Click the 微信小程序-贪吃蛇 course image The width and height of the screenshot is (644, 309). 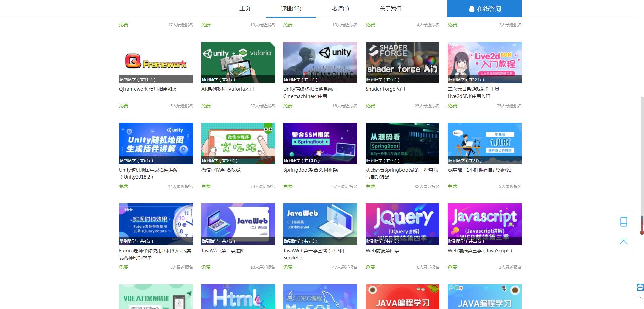[x=238, y=143]
